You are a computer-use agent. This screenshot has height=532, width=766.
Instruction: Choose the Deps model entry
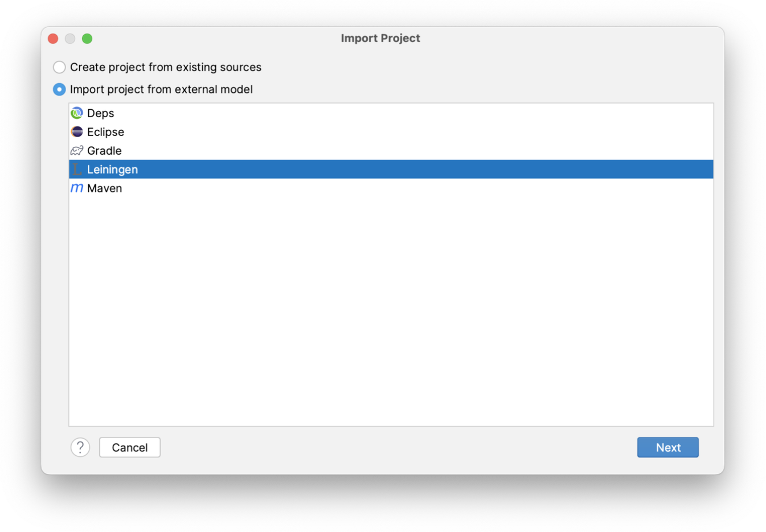pyautogui.click(x=391, y=113)
